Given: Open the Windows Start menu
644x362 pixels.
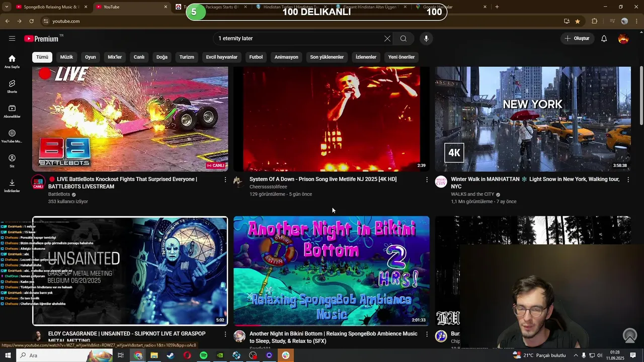Looking at the screenshot, I should (8, 355).
